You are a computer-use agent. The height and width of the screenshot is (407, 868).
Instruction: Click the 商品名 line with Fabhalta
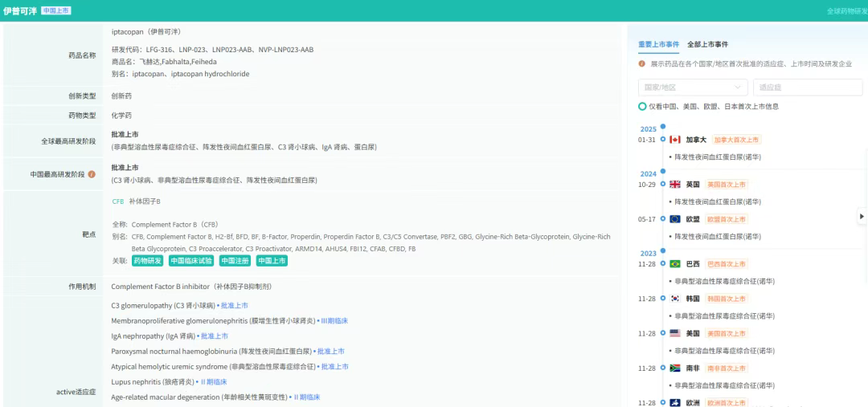point(165,61)
